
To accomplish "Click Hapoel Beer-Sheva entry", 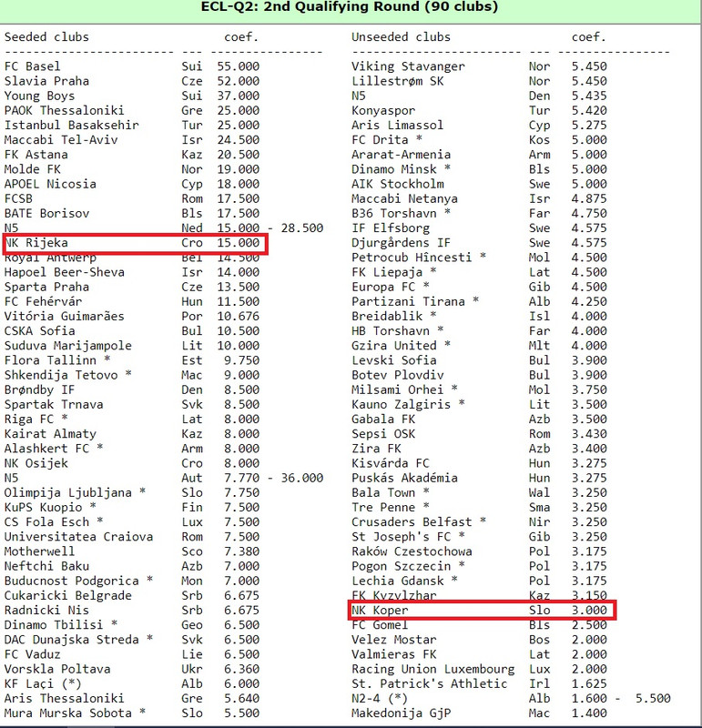I will [x=64, y=272].
